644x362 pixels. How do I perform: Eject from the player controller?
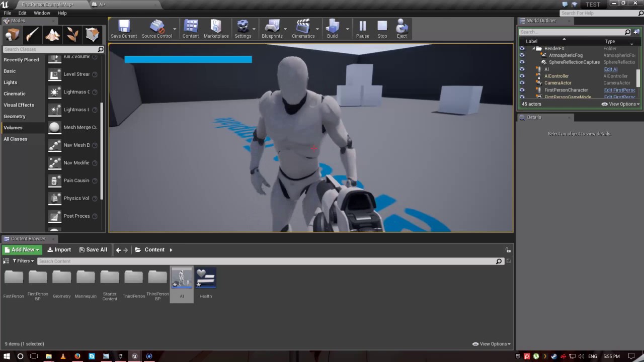coord(402,29)
